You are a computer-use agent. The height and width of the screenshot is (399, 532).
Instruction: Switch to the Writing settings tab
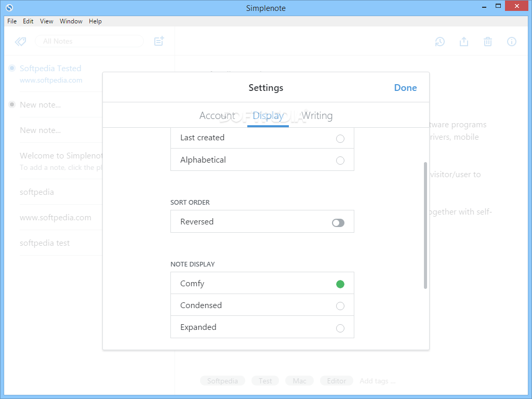click(x=317, y=116)
